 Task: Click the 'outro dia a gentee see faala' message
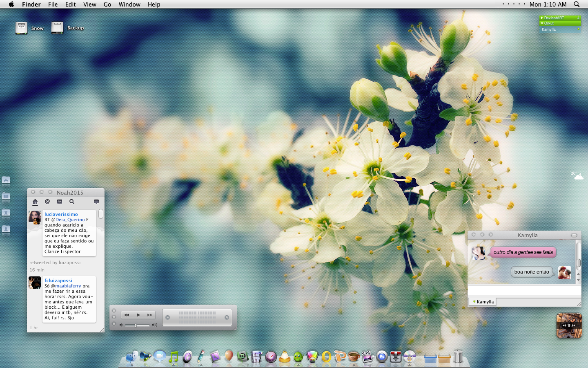tap(523, 252)
